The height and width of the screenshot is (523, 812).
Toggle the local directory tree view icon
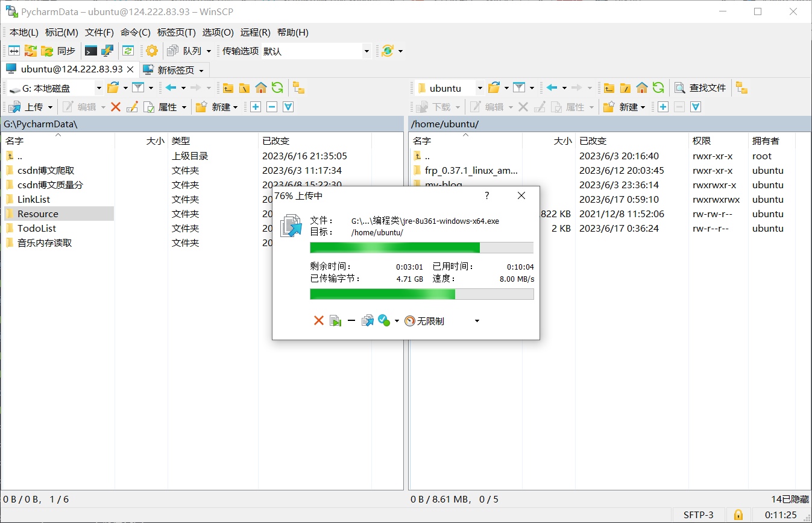tap(298, 88)
